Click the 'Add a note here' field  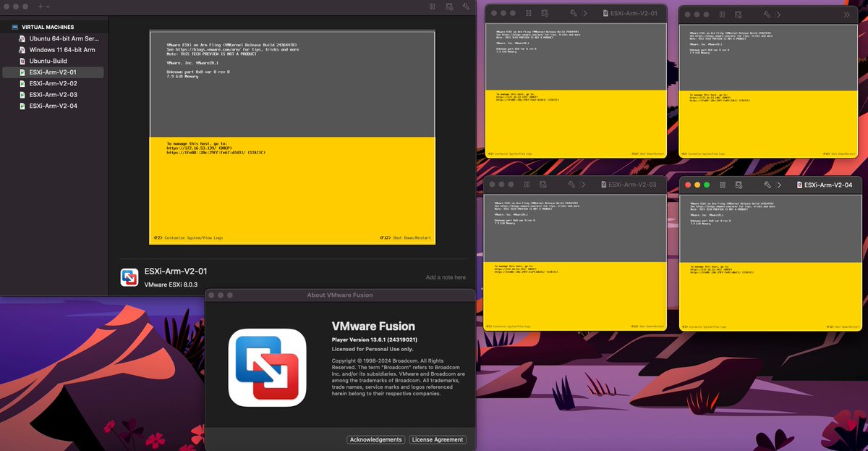pos(446,277)
